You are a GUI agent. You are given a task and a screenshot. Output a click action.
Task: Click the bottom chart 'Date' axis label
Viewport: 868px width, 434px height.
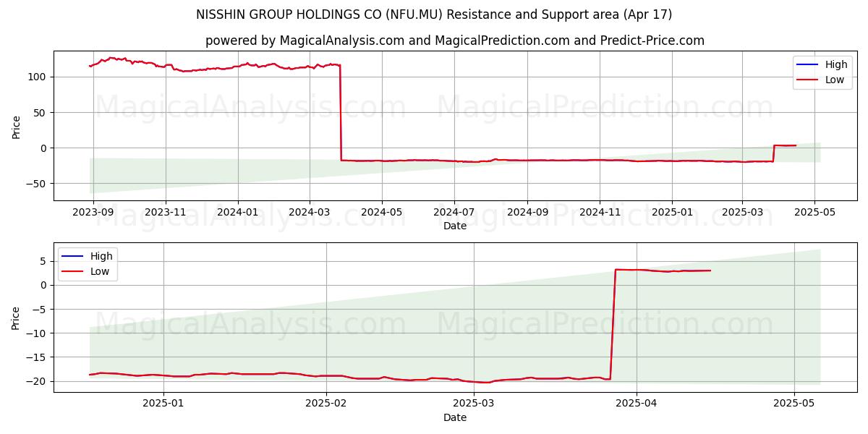pyautogui.click(x=455, y=417)
